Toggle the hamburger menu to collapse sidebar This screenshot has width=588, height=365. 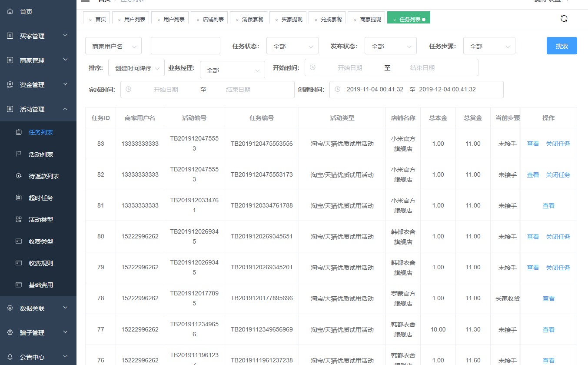click(x=85, y=1)
